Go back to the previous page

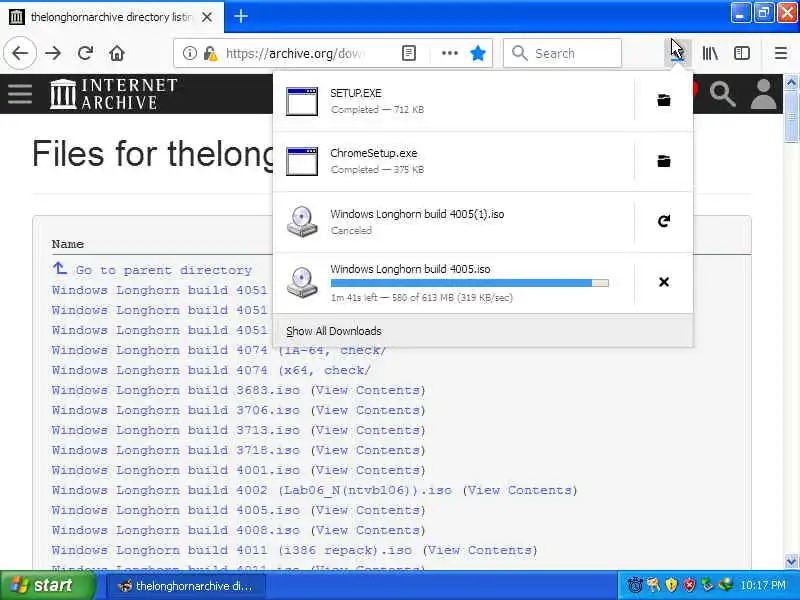(20, 53)
